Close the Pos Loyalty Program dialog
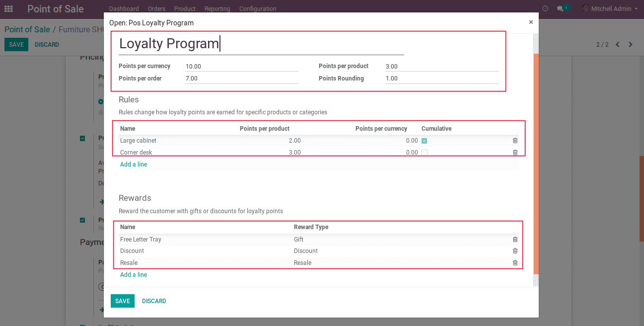 click(x=531, y=22)
